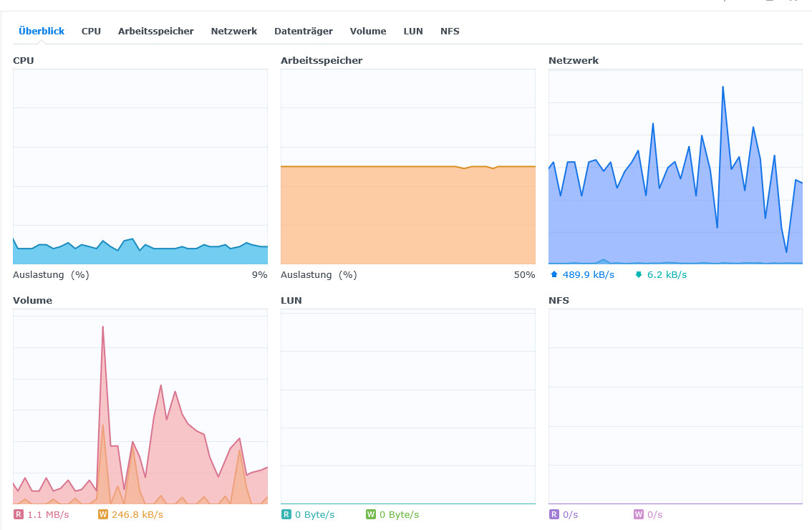Select the Arbeitsspeicher tab
812x530 pixels.
[156, 31]
